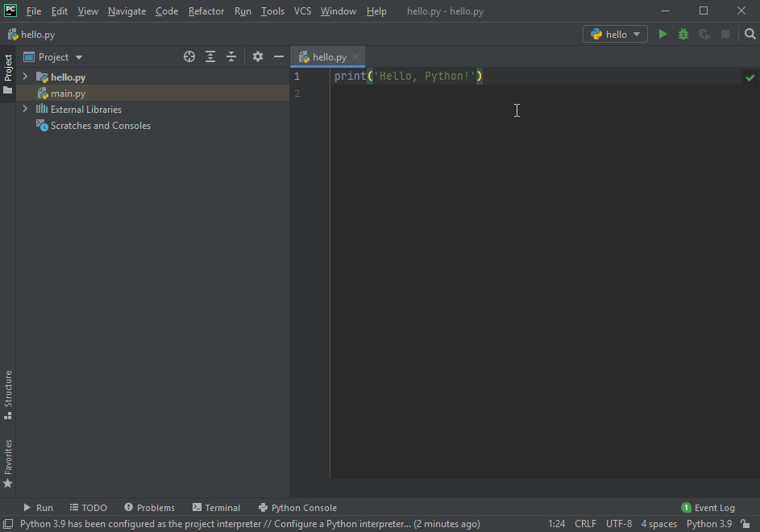
Task: Open the Refactor menu
Action: (206, 11)
